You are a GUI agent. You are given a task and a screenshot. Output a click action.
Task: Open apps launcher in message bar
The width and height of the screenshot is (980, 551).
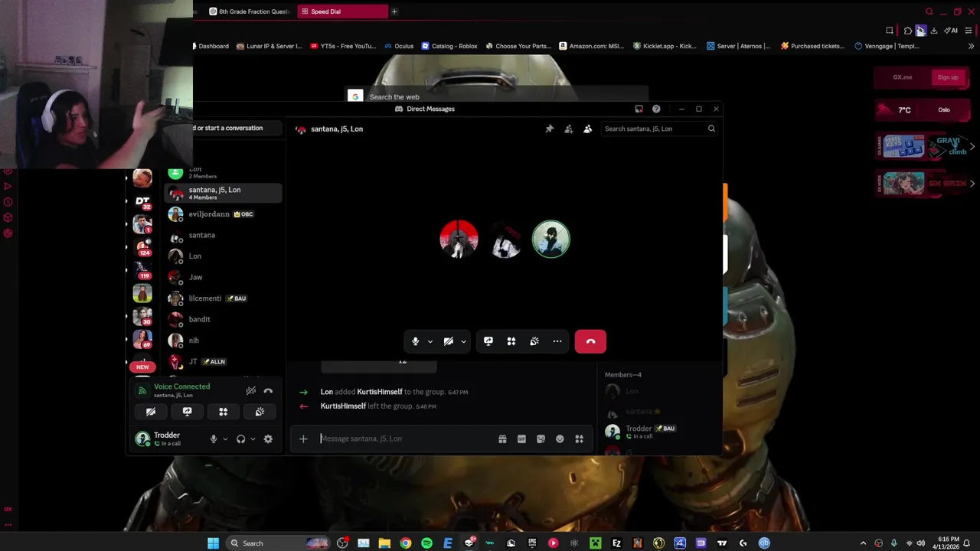579,439
